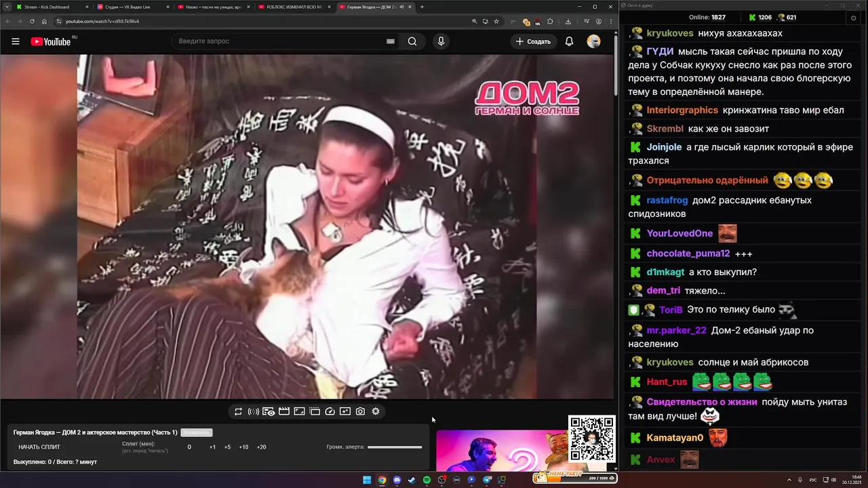Click chat message "тяжело..."
Viewport: 868px width, 488px height.
point(705,290)
